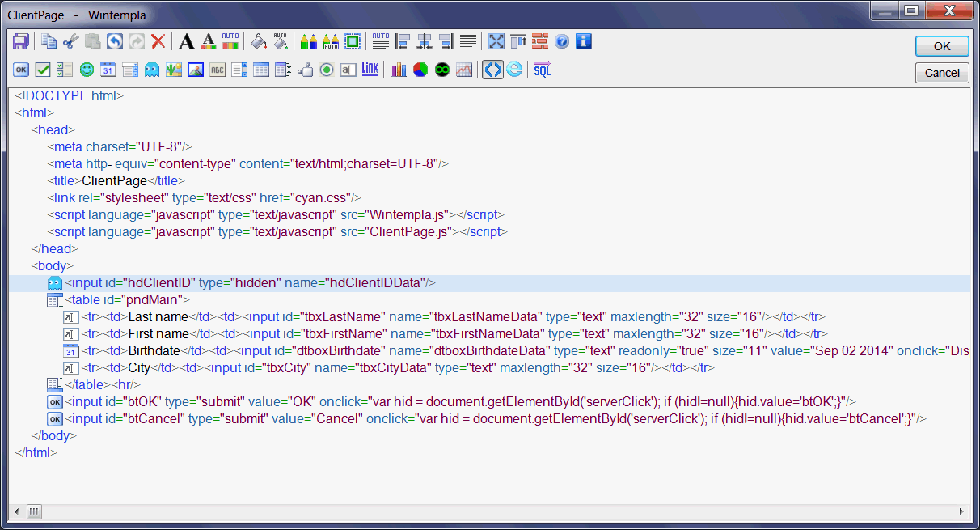980x530 pixels.
Task: Insert an OK button control
Action: tap(21, 70)
